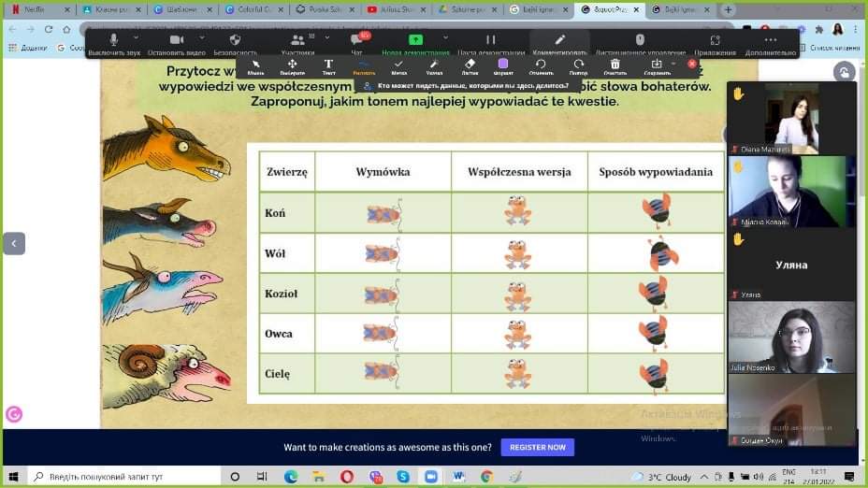This screenshot has height=488, width=868.
Task: Select the Stamp checkmark tool
Action: pyautogui.click(x=398, y=67)
